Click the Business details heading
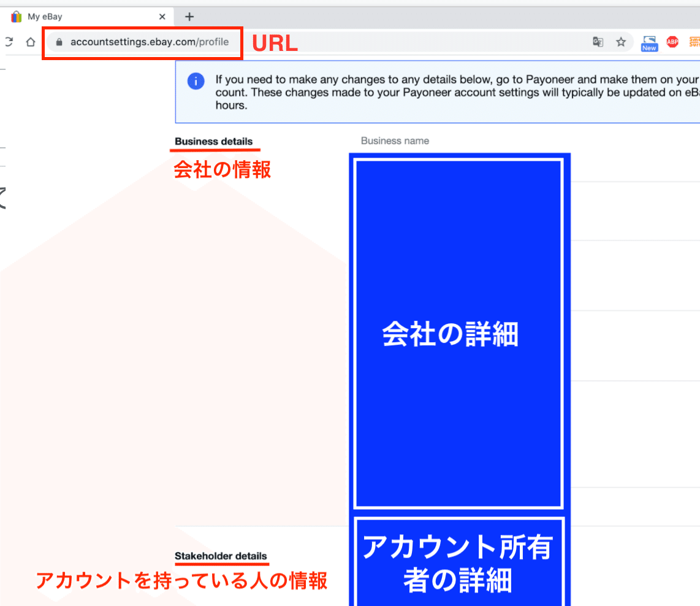 [x=213, y=141]
